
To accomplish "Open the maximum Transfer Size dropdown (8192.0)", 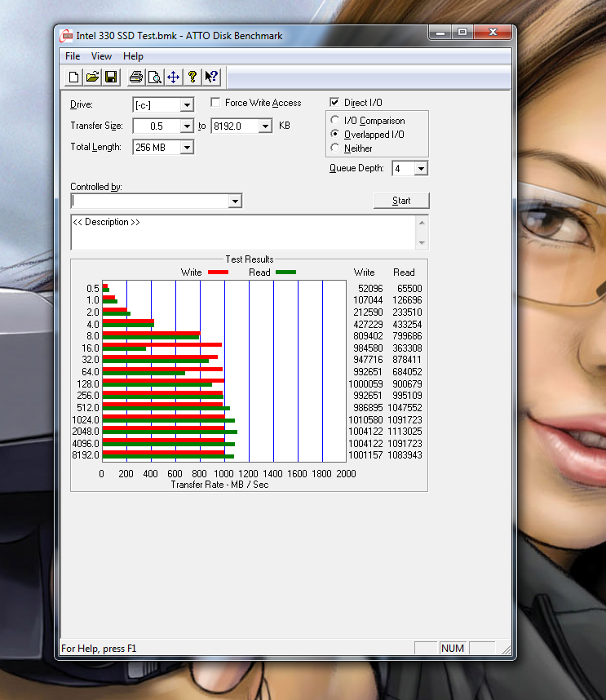I will click(x=265, y=126).
